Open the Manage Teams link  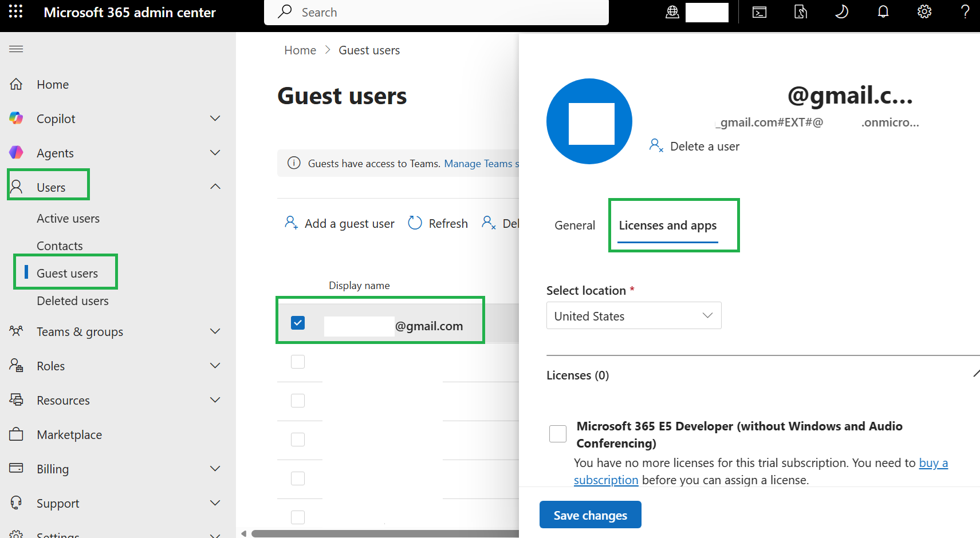point(481,164)
